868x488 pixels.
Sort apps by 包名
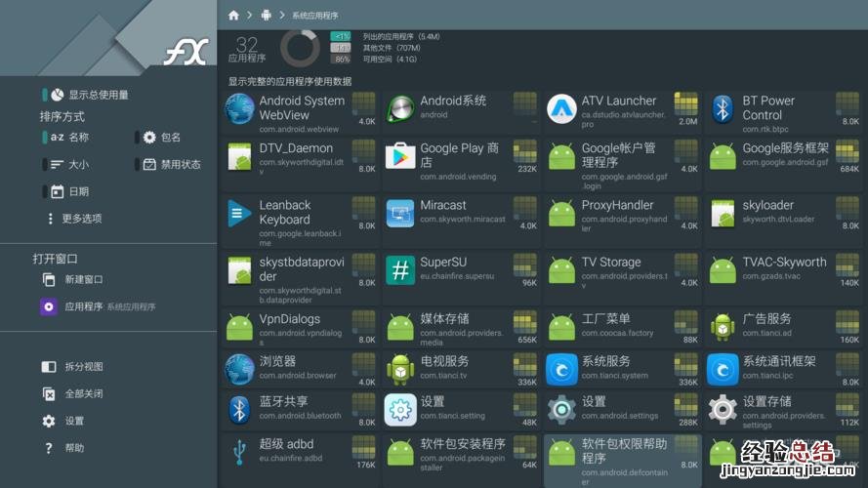158,138
